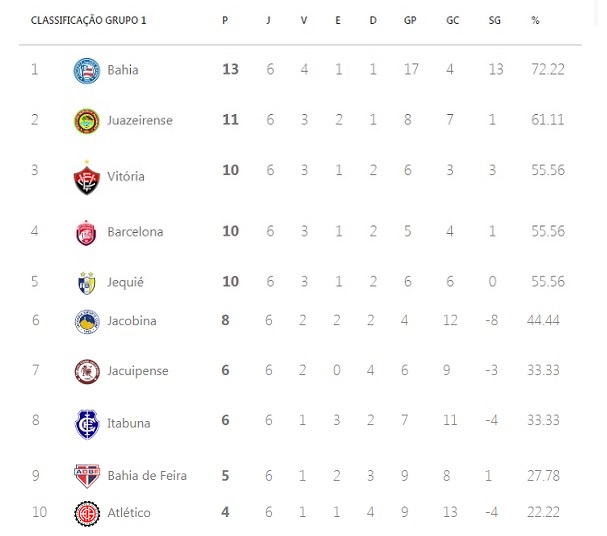Screen dimensions: 607x536
Task: Click the Vitória red-black shield crest
Action: (x=87, y=178)
